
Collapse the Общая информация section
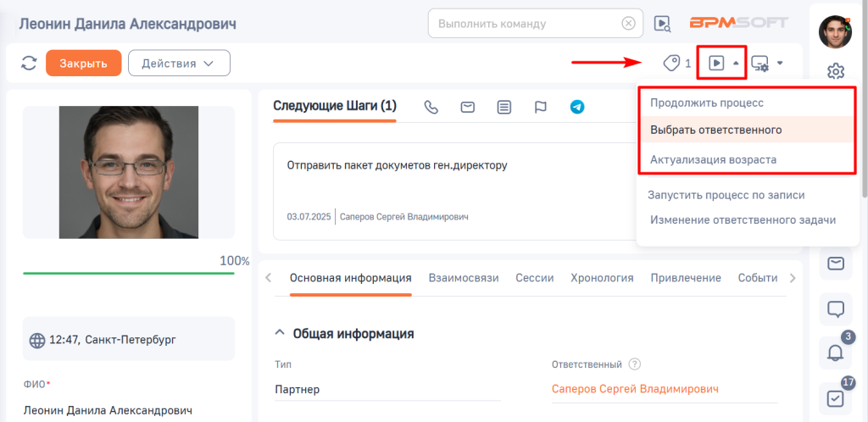pyautogui.click(x=280, y=333)
